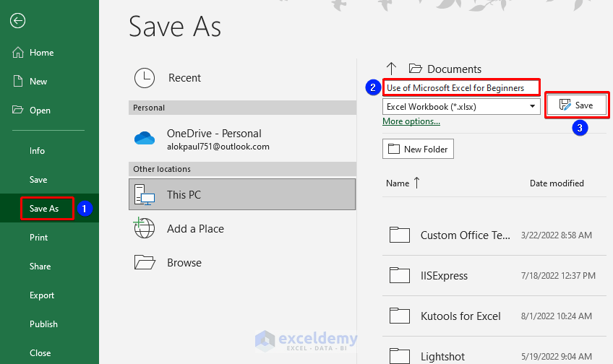The height and width of the screenshot is (364, 613).
Task: Click the Documents breadcrumb label
Action: 454,69
